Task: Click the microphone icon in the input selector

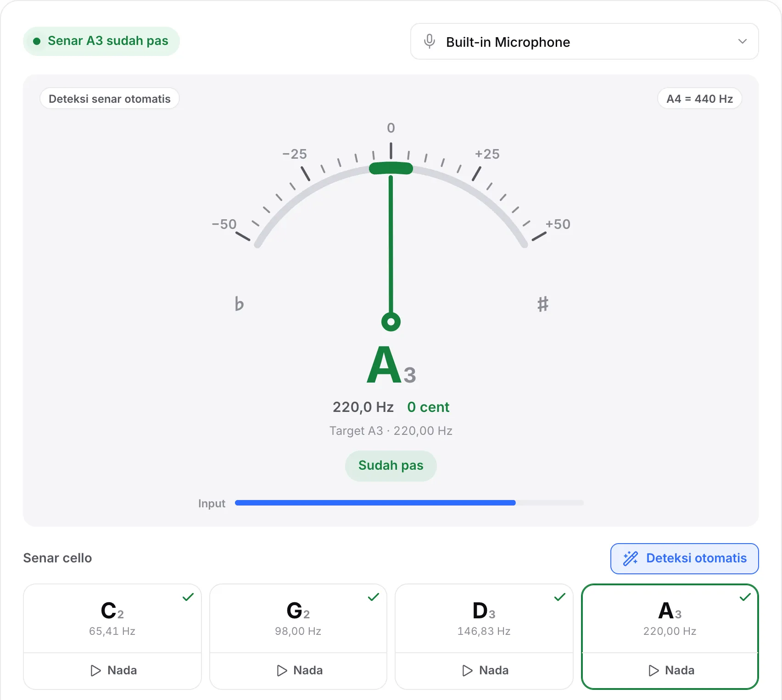Action: click(430, 41)
